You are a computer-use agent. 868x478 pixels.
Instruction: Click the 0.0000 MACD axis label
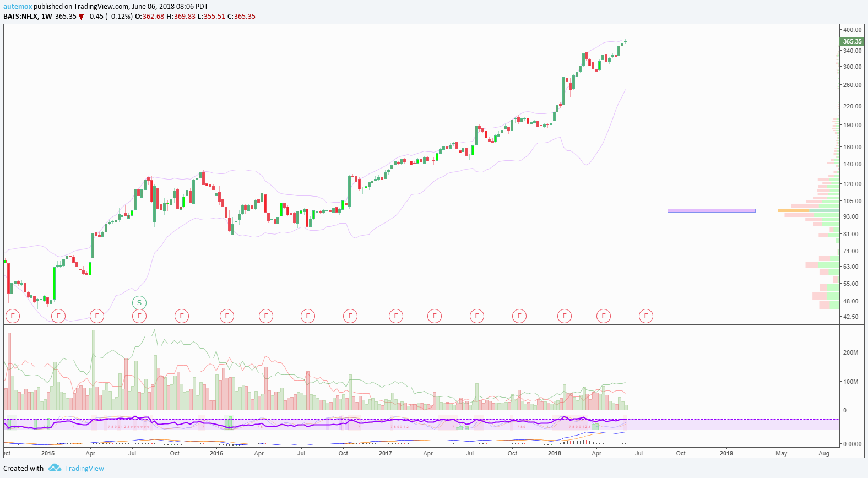click(x=852, y=444)
